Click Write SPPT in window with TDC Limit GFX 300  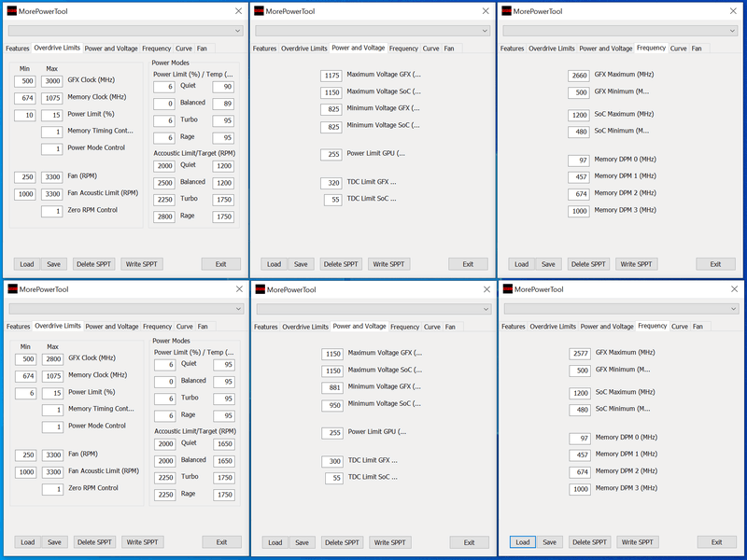coord(389,542)
